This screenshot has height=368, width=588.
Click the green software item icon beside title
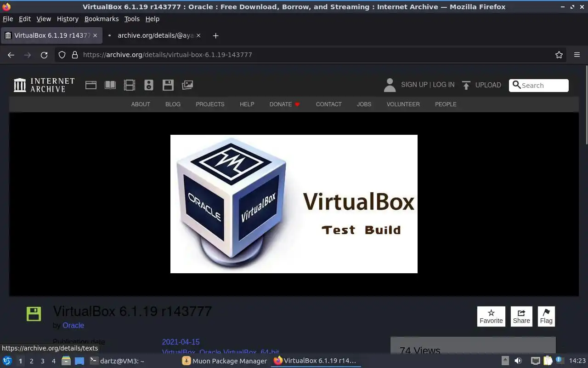(34, 314)
